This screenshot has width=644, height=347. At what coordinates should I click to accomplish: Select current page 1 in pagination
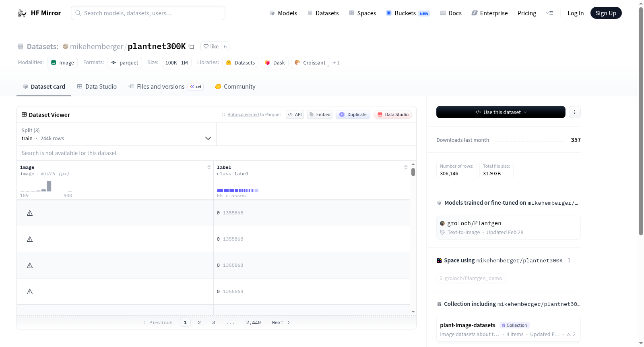[x=185, y=322]
